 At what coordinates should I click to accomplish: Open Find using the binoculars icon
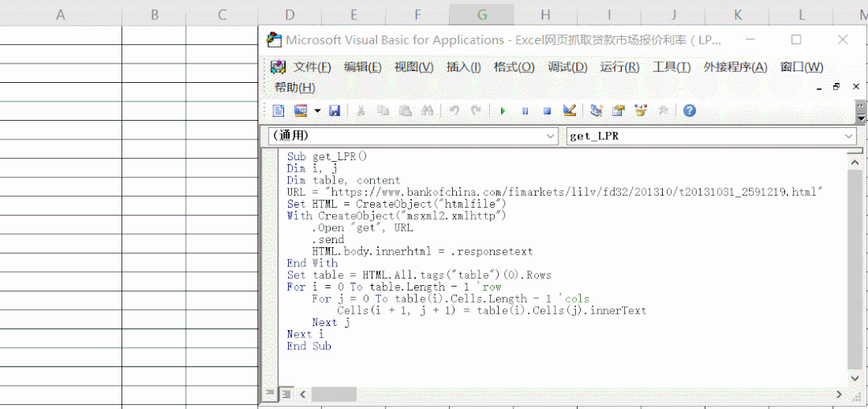[x=427, y=111]
